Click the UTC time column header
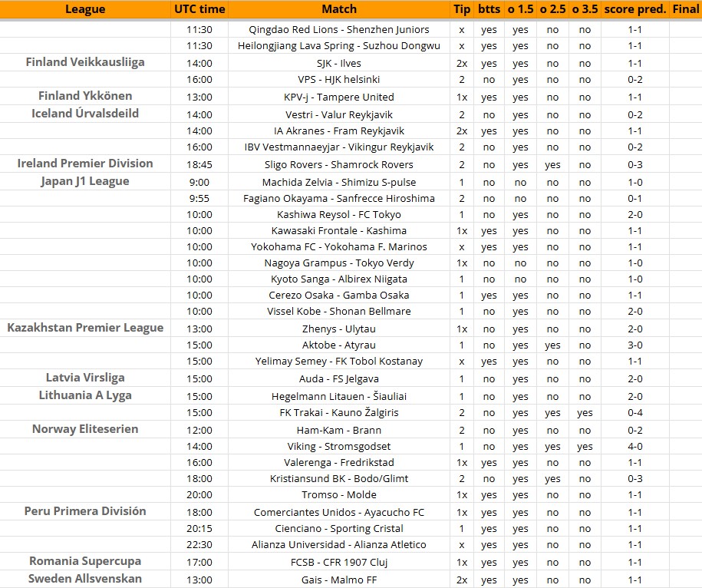The width and height of the screenshot is (702, 588). tap(199, 9)
